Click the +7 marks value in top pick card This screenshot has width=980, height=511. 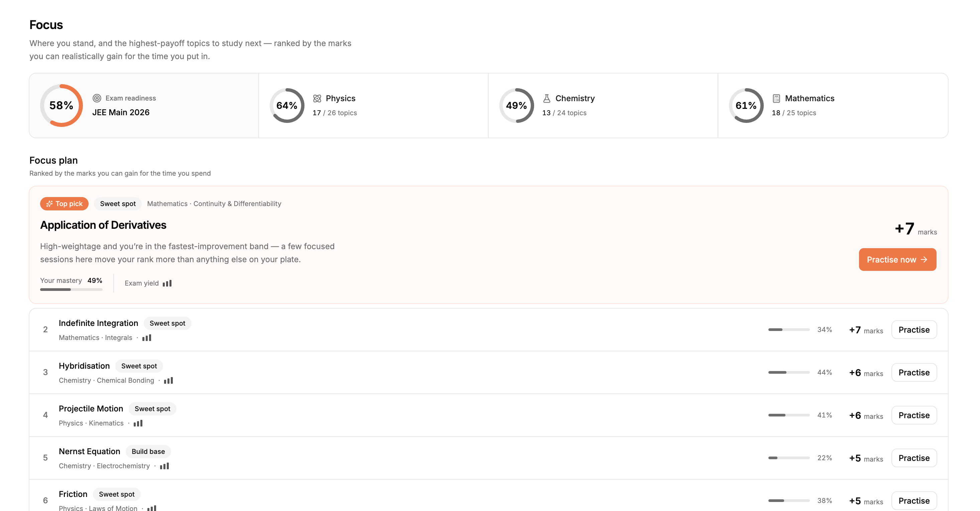916,229
